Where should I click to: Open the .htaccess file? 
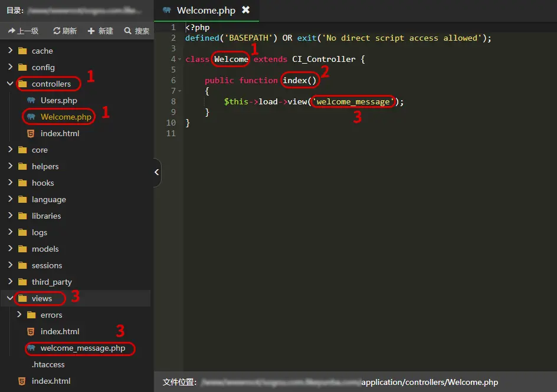point(48,364)
